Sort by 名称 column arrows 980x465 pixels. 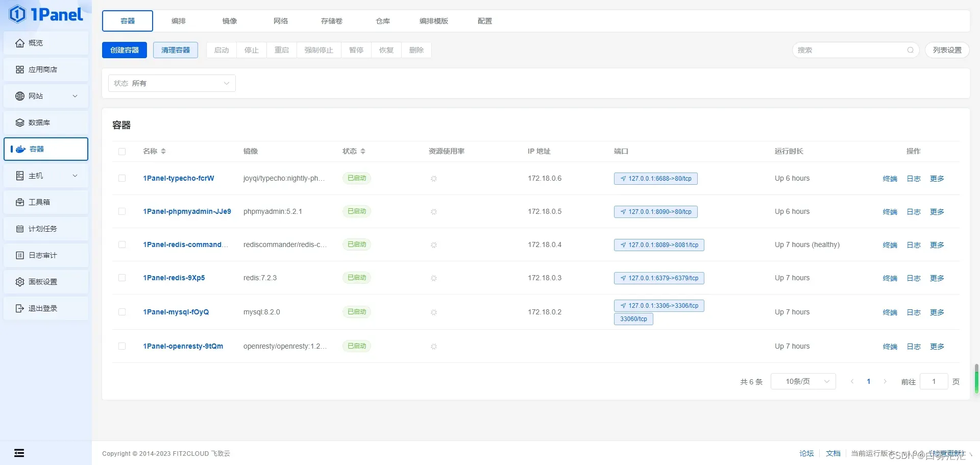(163, 151)
